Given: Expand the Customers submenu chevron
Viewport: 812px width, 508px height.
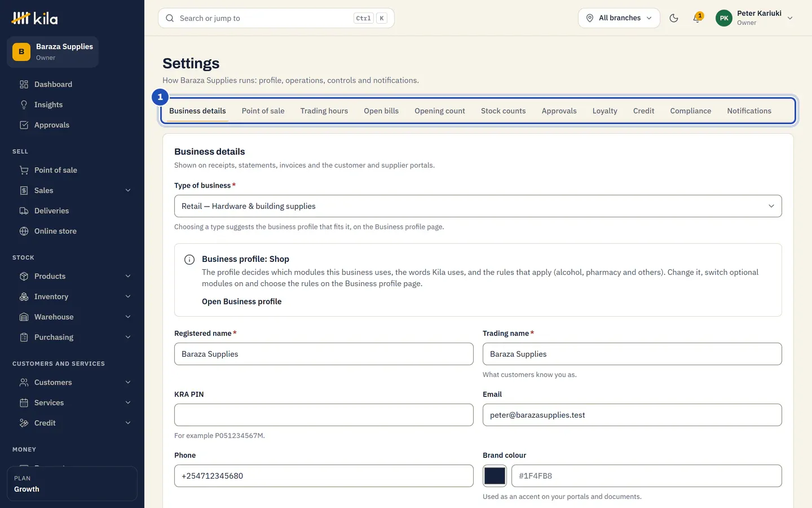Looking at the screenshot, I should click(x=128, y=382).
